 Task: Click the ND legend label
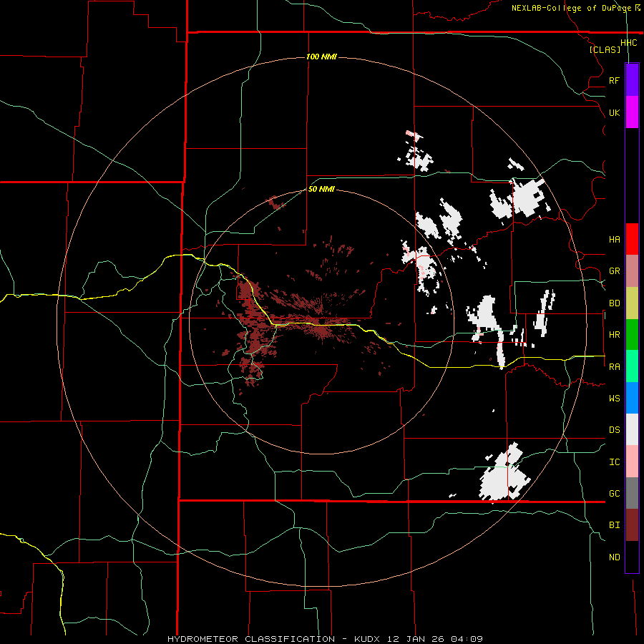(614, 557)
